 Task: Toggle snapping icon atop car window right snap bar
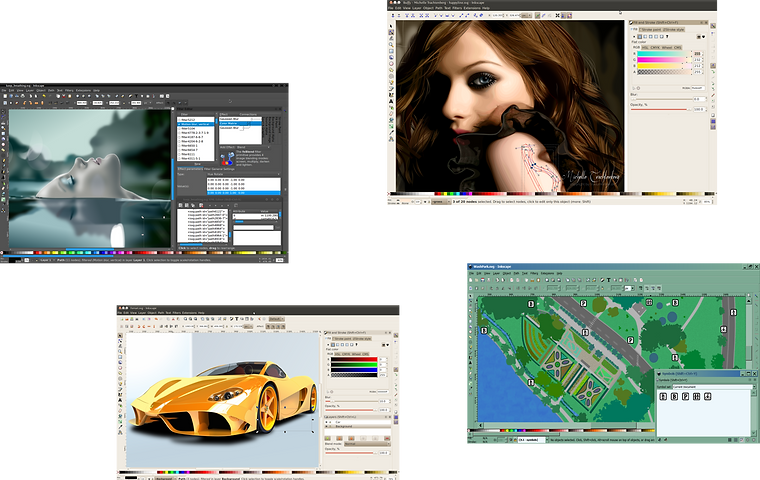396,336
